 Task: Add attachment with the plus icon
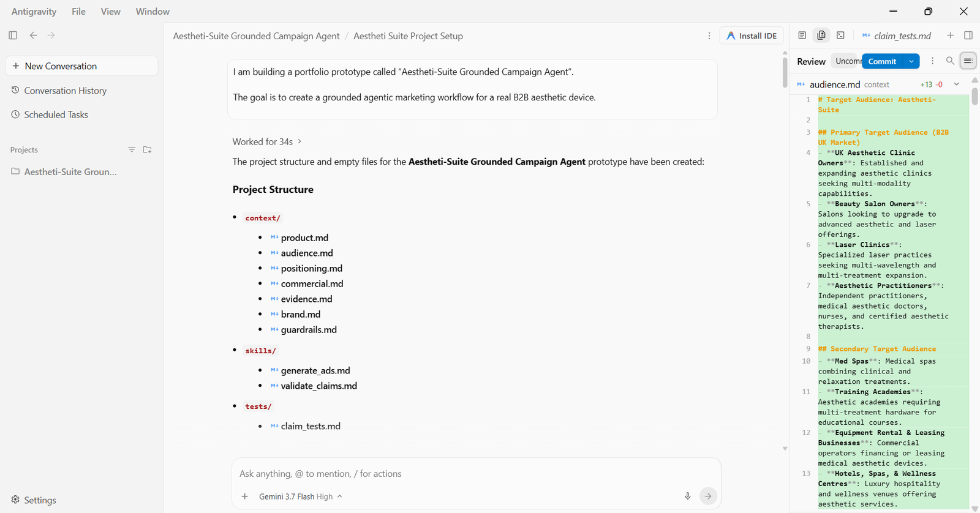click(x=245, y=496)
